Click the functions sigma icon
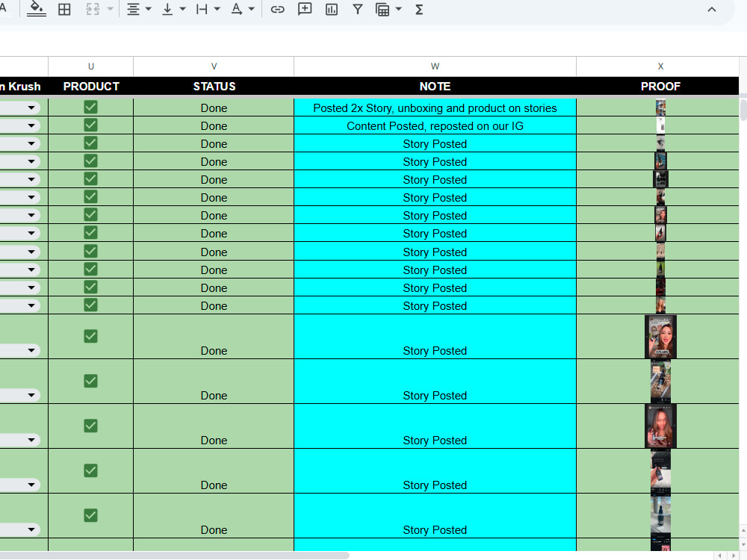 tap(419, 10)
